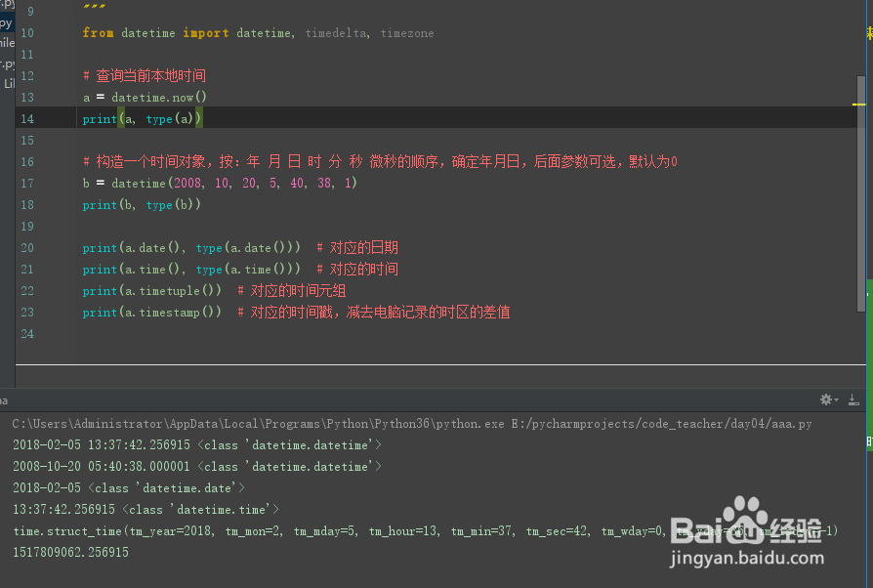Open the Lib entry in the left sidebar

click(x=8, y=82)
